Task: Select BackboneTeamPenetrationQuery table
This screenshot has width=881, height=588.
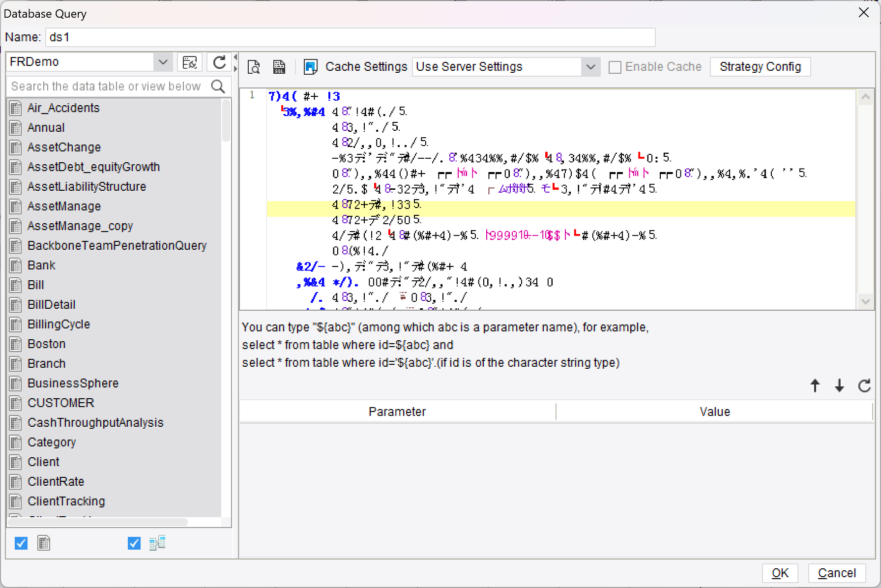Action: [117, 246]
